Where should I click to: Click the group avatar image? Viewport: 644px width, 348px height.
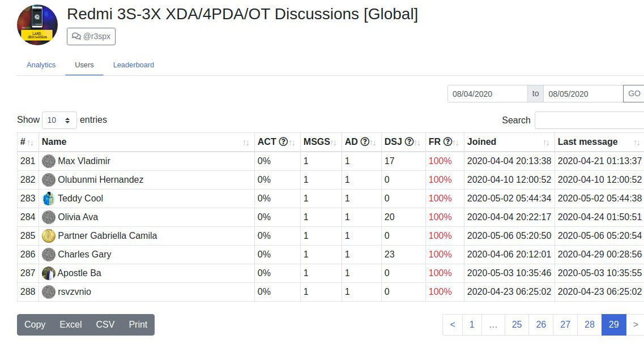click(37, 25)
